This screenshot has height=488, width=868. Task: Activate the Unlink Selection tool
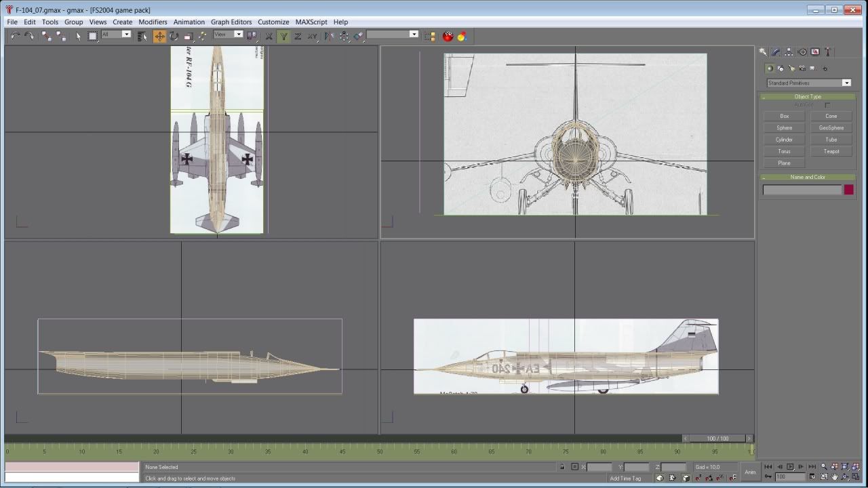tap(60, 36)
